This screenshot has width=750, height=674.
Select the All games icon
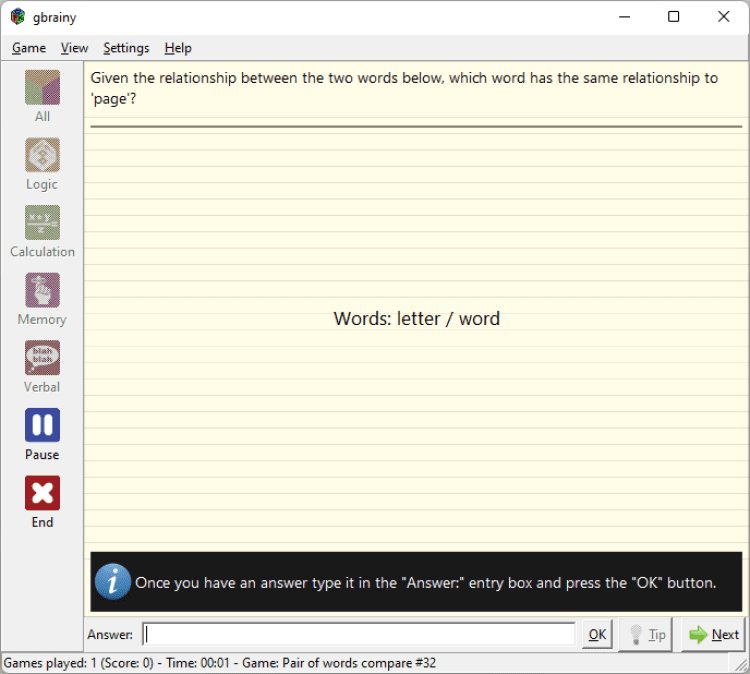tap(42, 87)
